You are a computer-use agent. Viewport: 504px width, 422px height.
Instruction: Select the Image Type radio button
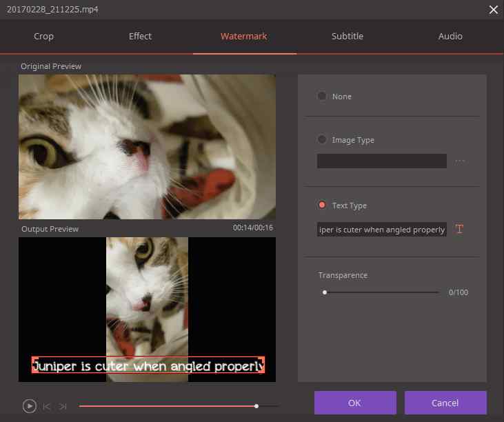pyautogui.click(x=322, y=139)
